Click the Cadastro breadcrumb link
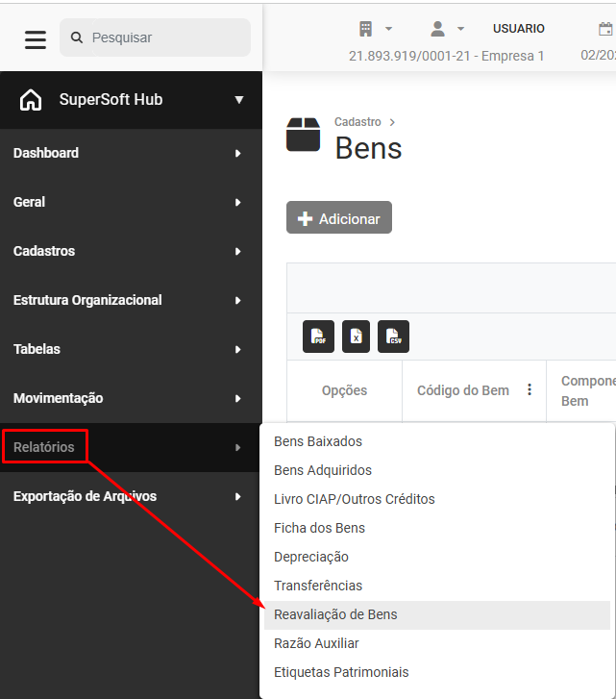 pos(357,122)
